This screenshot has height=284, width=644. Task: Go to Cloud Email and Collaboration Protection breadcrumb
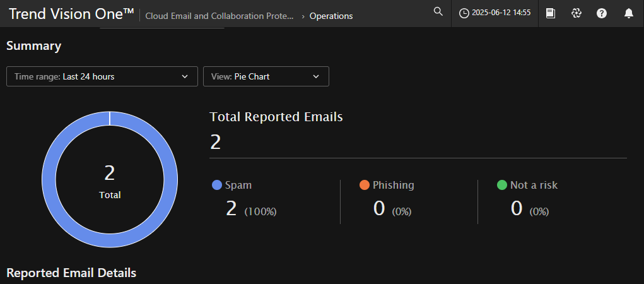220,16
